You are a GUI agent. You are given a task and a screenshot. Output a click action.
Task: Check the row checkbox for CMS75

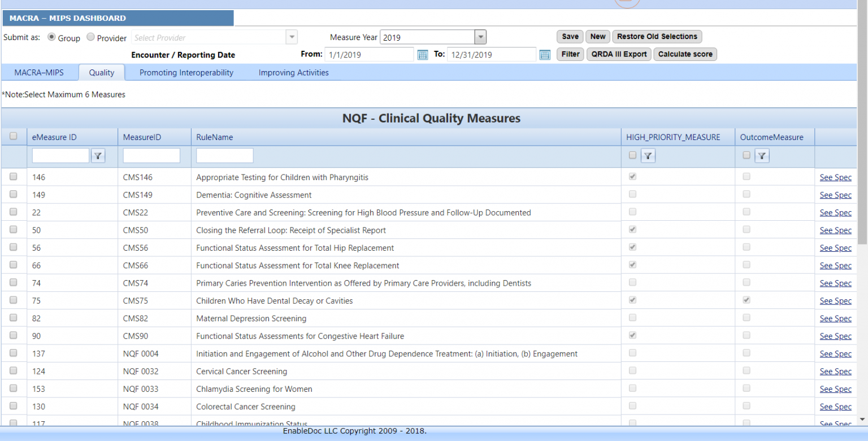pyautogui.click(x=14, y=300)
